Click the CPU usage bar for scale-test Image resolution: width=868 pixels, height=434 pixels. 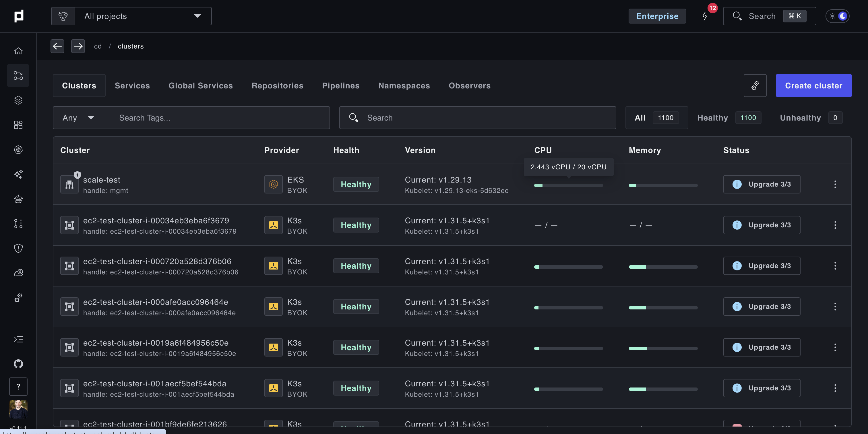coord(568,185)
